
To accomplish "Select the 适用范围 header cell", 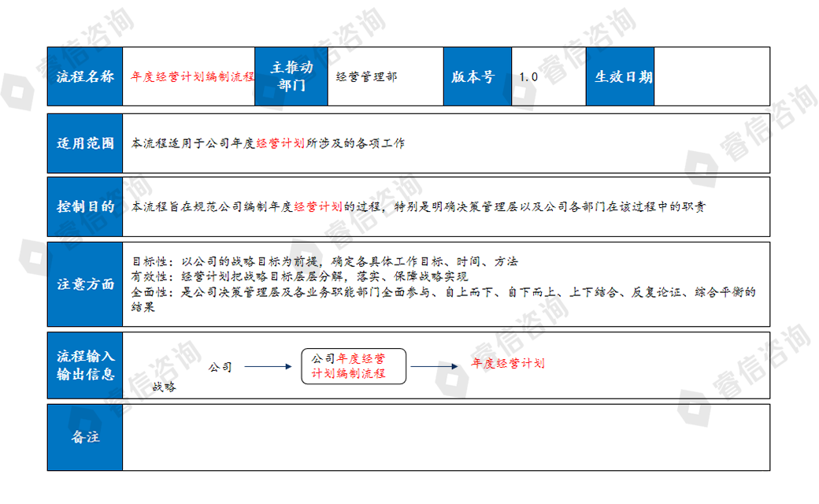I will [x=85, y=144].
